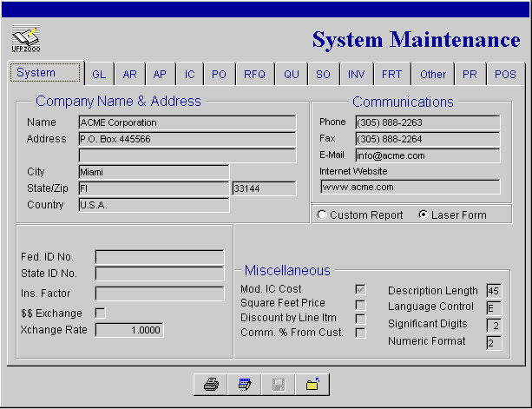Click the Xchange Rate field
The image size is (532, 409).
(x=129, y=330)
